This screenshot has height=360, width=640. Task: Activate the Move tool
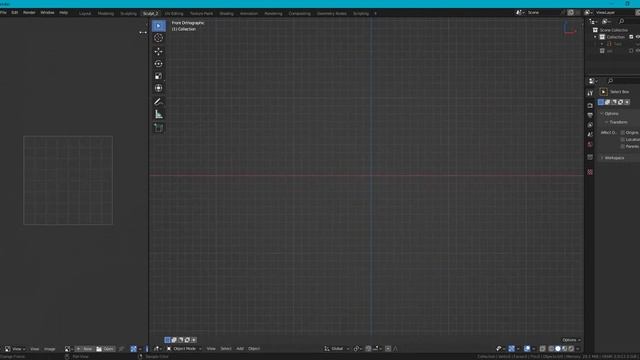point(159,51)
